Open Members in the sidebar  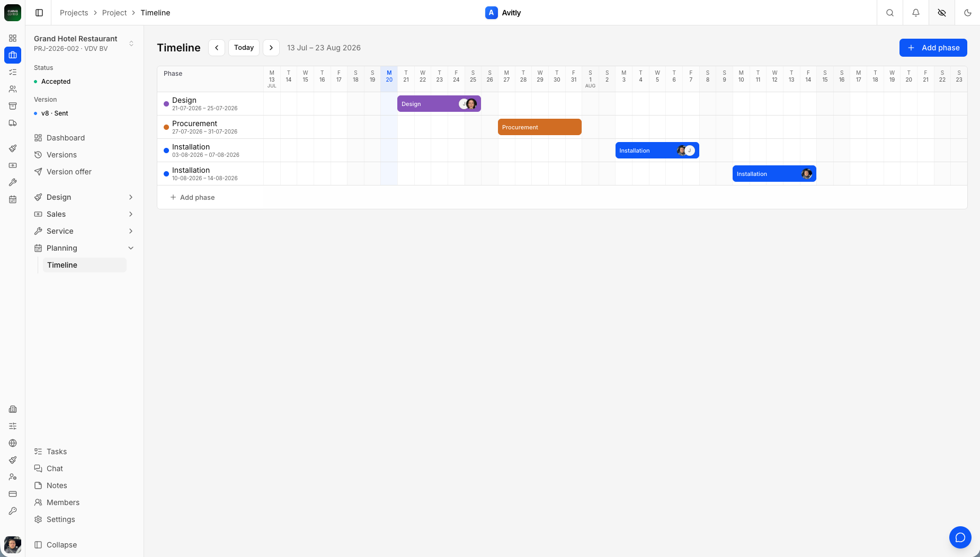(84, 502)
